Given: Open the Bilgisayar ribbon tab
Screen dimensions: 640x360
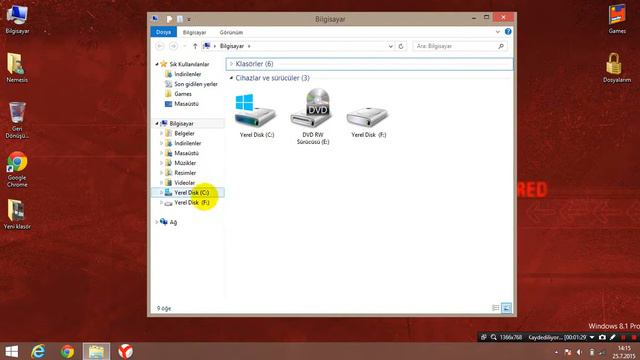Looking at the screenshot, I should [x=194, y=32].
